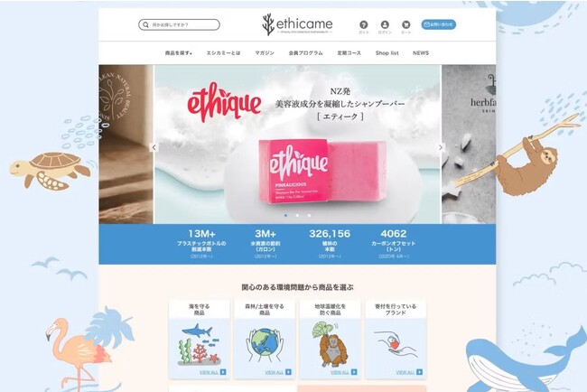Show the next carousel slide arrow
Screen dimensions: 587x392
441,147
